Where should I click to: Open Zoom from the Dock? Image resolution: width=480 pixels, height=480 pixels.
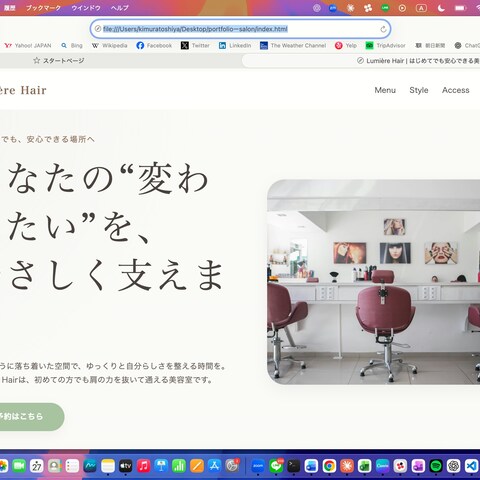(258, 466)
